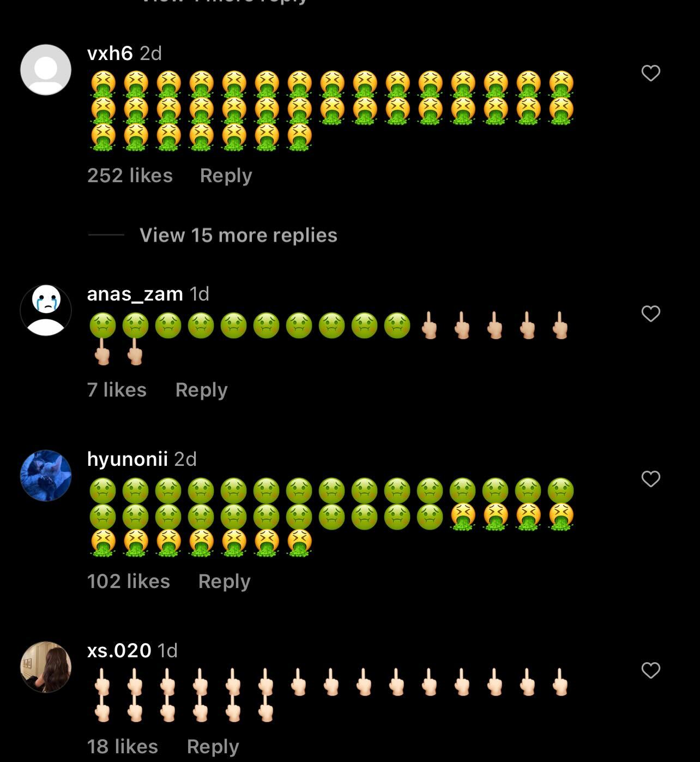Open xs.020 profile picture
Screen dimensions: 700x762
click(x=46, y=667)
